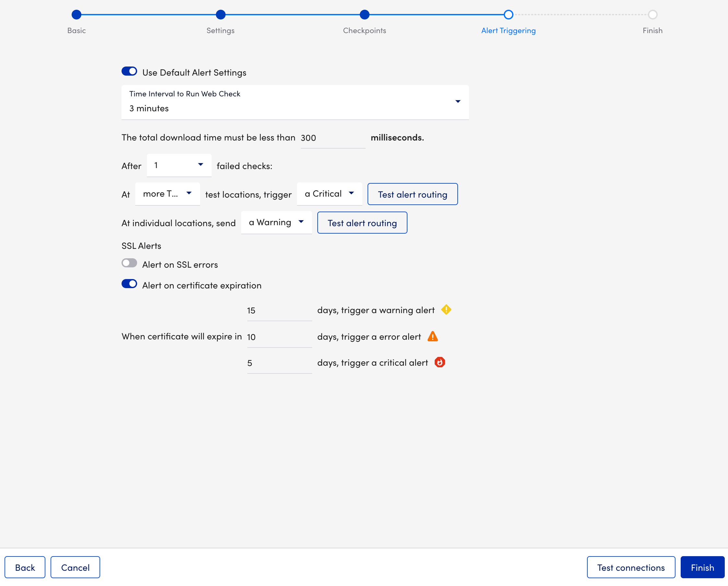Select the Basic step tab
Image resolution: width=728 pixels, height=586 pixels.
(76, 14)
